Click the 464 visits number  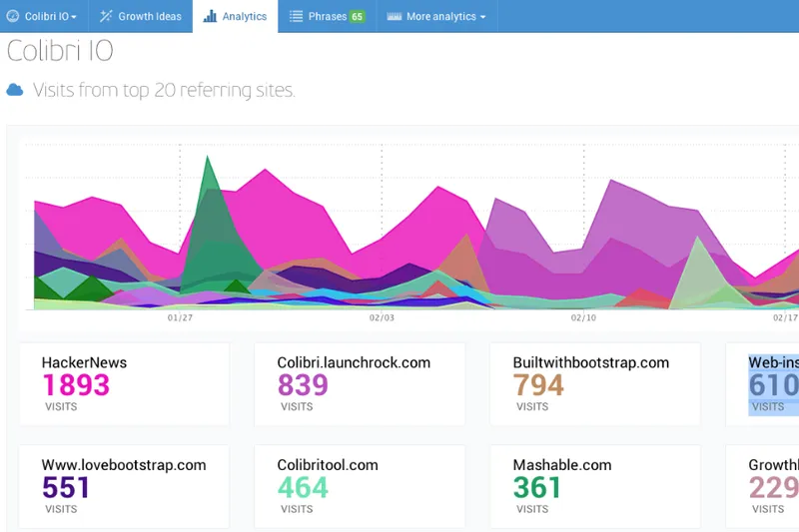coord(303,487)
